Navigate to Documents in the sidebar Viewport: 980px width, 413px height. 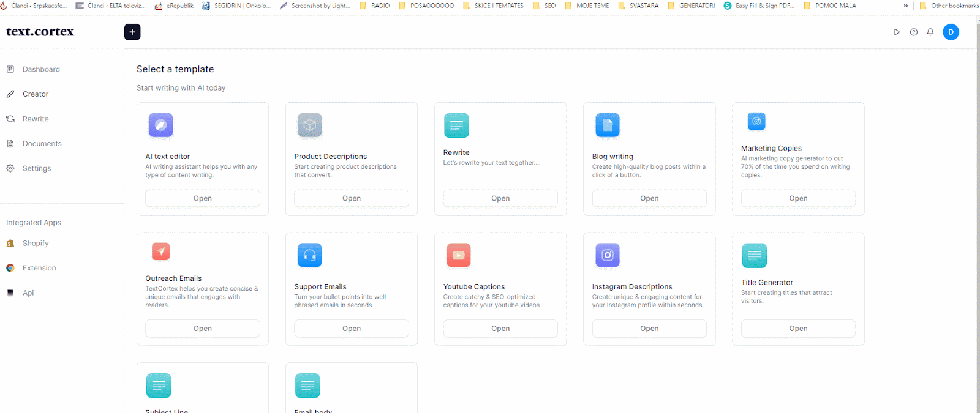click(42, 144)
